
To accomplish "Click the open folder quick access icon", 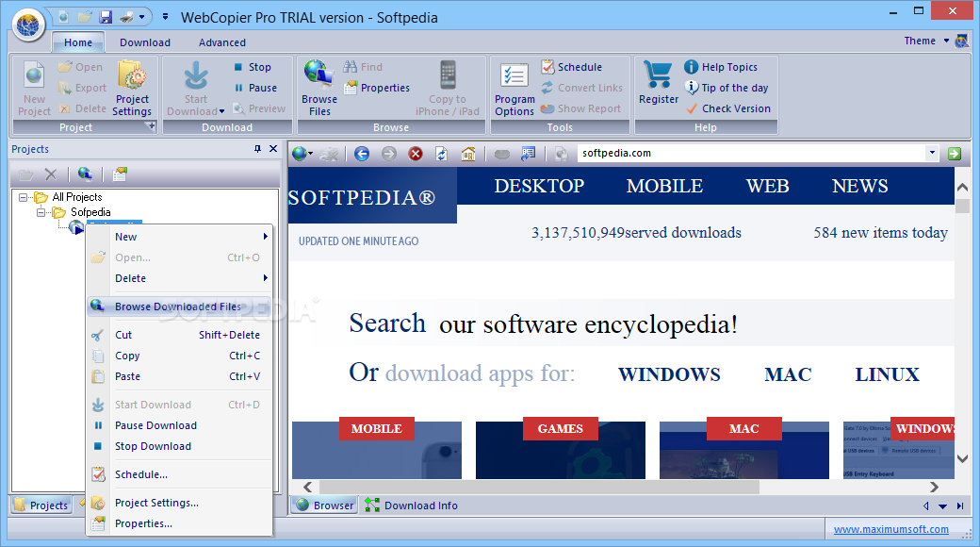I will (x=85, y=17).
